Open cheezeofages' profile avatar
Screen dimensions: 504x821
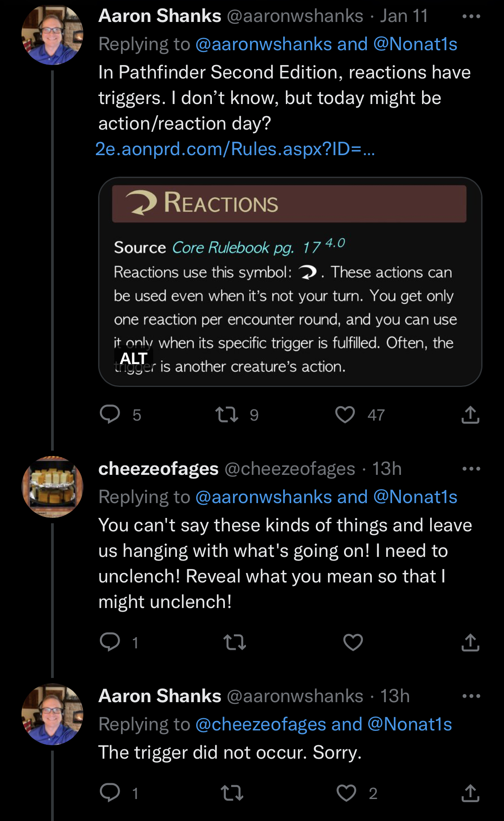[52, 487]
